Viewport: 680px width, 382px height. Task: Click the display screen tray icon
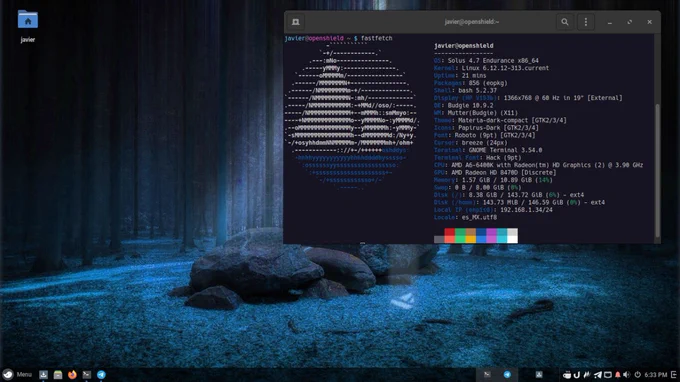point(608,375)
